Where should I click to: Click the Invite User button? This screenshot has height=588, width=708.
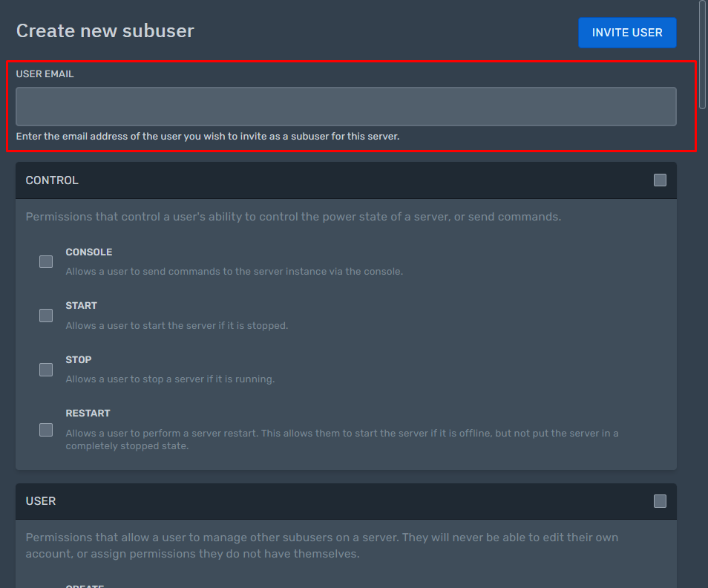pyautogui.click(x=627, y=33)
